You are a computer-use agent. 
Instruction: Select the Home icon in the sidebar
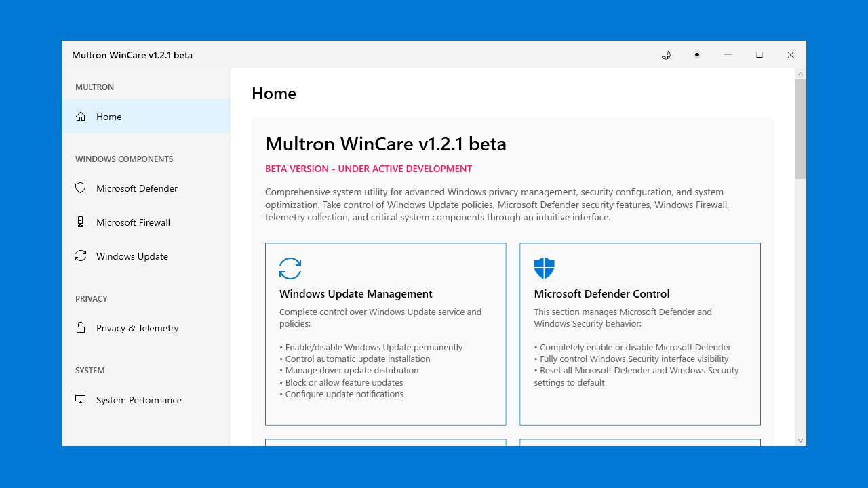click(x=80, y=116)
